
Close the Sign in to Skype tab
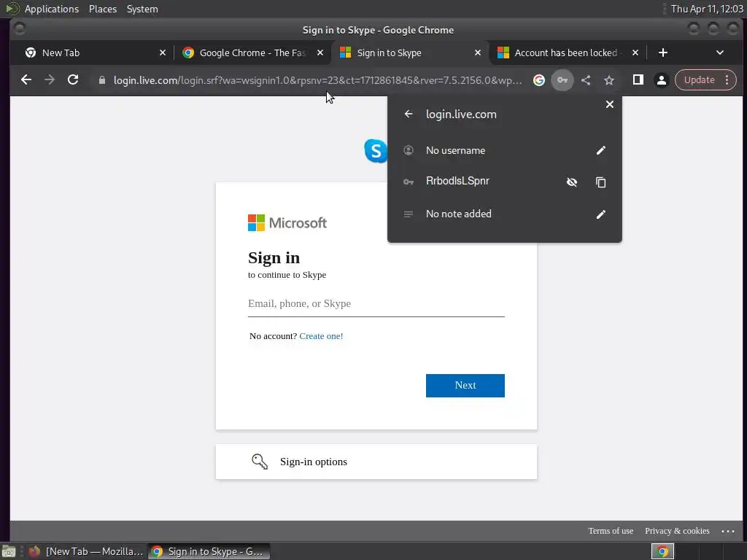tap(478, 52)
